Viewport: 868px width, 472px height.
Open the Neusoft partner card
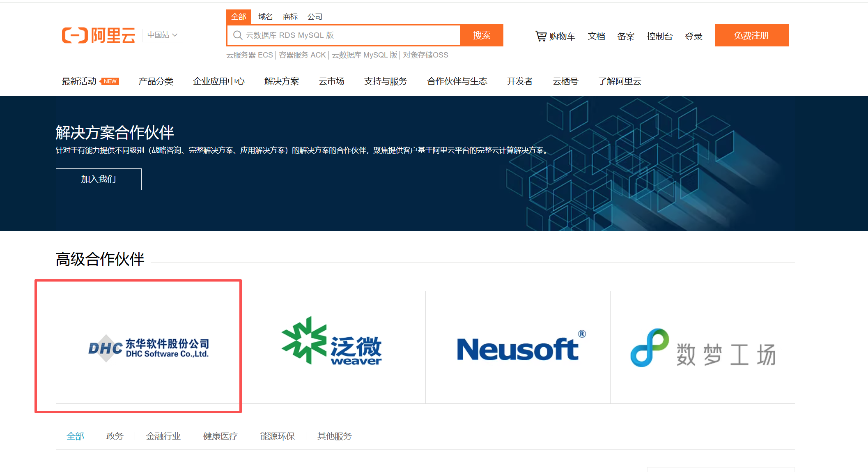(x=518, y=347)
